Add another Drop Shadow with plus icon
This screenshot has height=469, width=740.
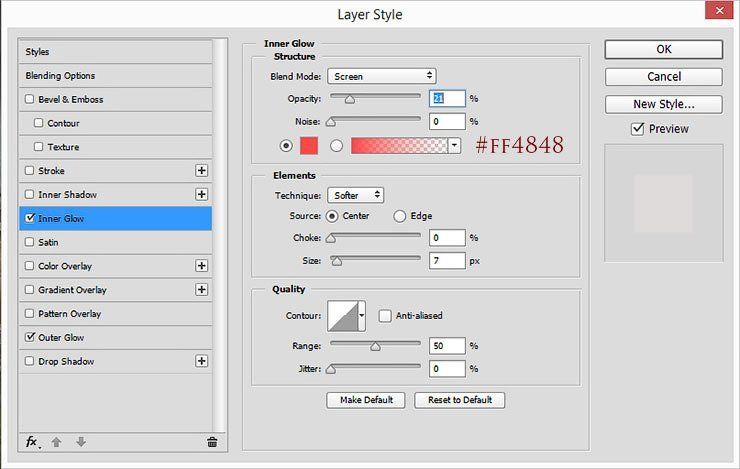click(x=202, y=361)
